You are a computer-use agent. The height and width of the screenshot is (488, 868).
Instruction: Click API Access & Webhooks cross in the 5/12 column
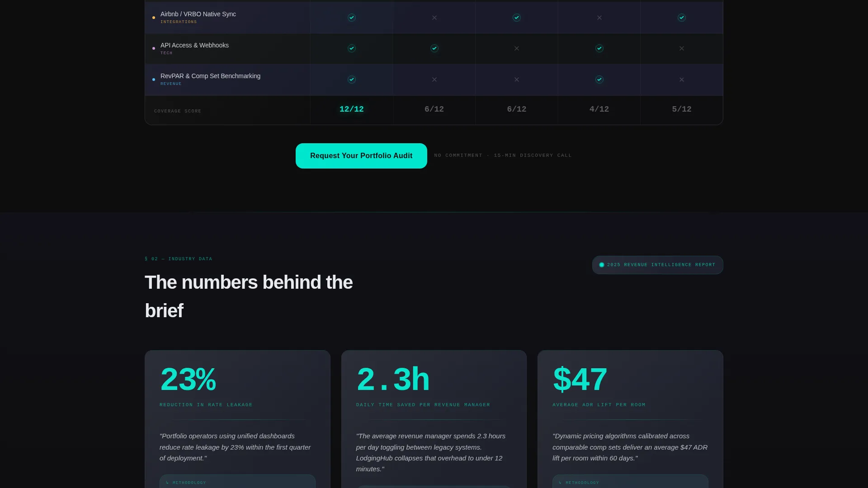[x=682, y=48]
